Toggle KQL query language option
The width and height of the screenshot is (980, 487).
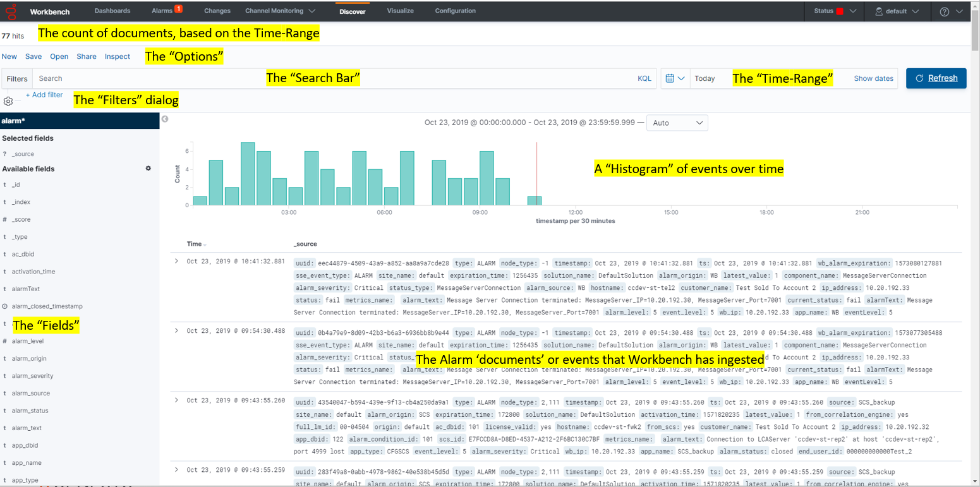644,78
